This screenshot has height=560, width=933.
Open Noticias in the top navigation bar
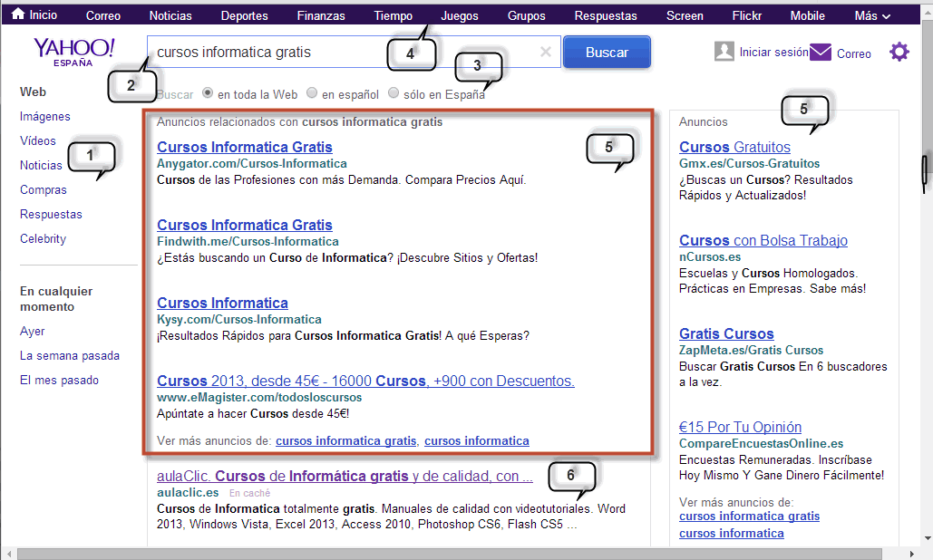click(170, 16)
